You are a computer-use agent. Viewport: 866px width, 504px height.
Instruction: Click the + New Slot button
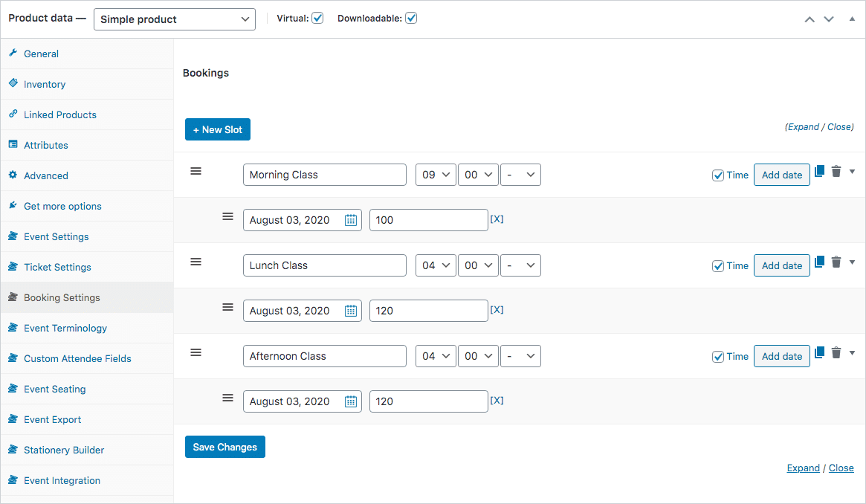point(217,129)
